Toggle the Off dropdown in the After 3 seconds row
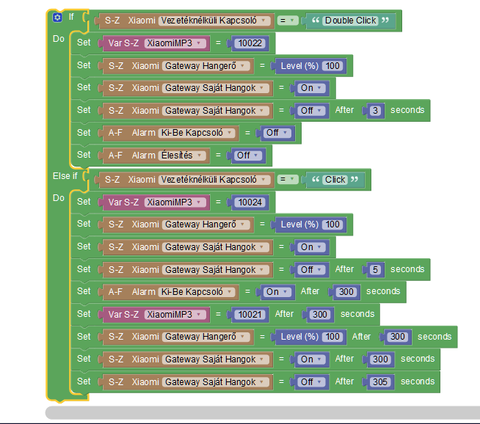Screen dimensions: 480x424 point(310,111)
